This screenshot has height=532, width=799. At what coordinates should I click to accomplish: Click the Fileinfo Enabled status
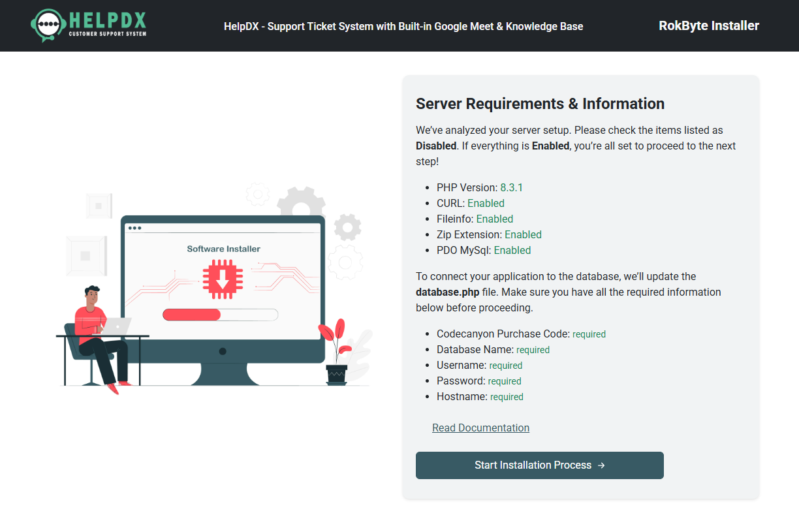(495, 219)
